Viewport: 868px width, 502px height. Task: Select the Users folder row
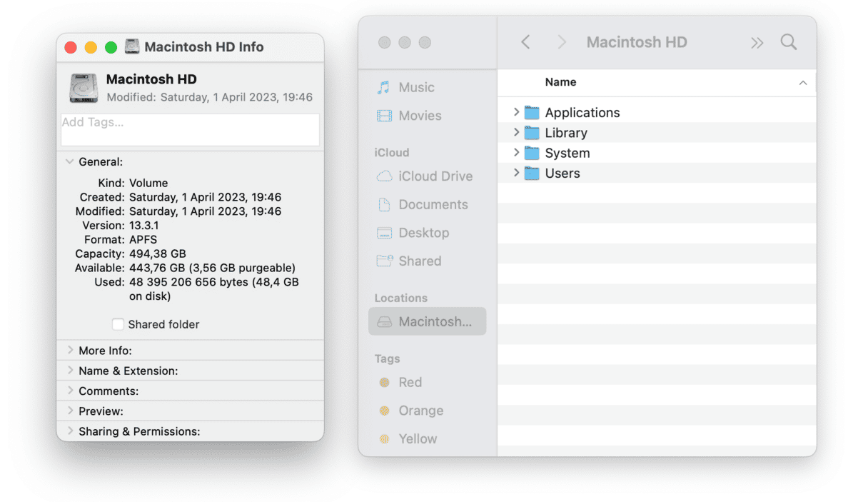(x=562, y=173)
